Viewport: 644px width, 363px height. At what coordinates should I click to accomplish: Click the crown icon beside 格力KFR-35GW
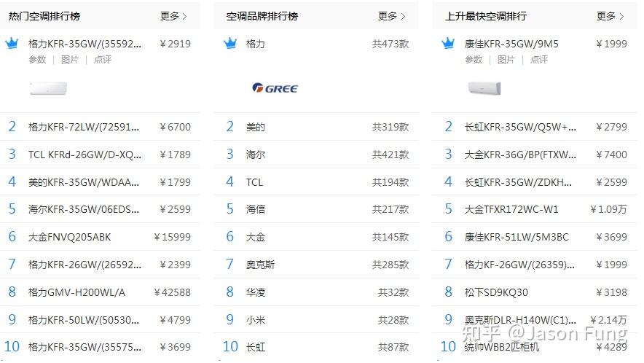point(12,43)
